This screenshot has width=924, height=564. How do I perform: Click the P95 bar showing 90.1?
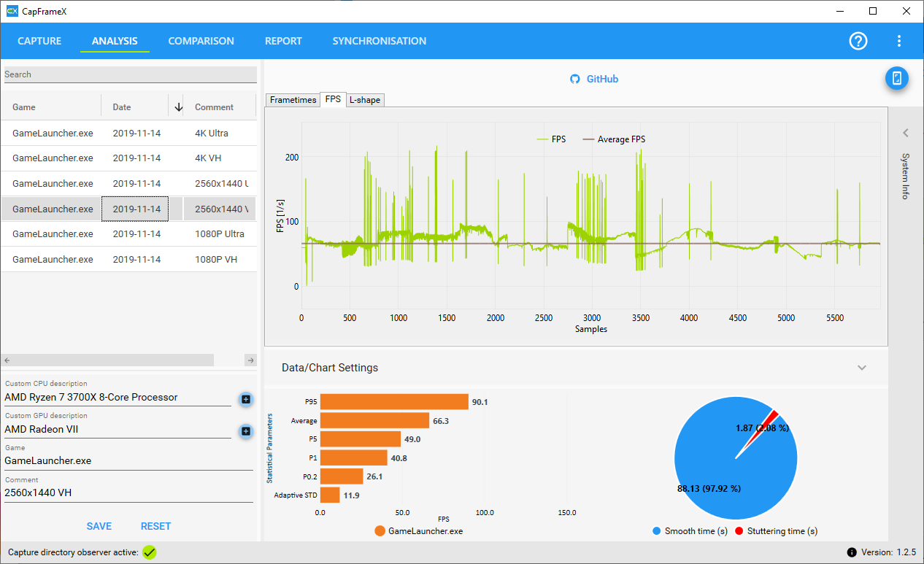(x=394, y=402)
